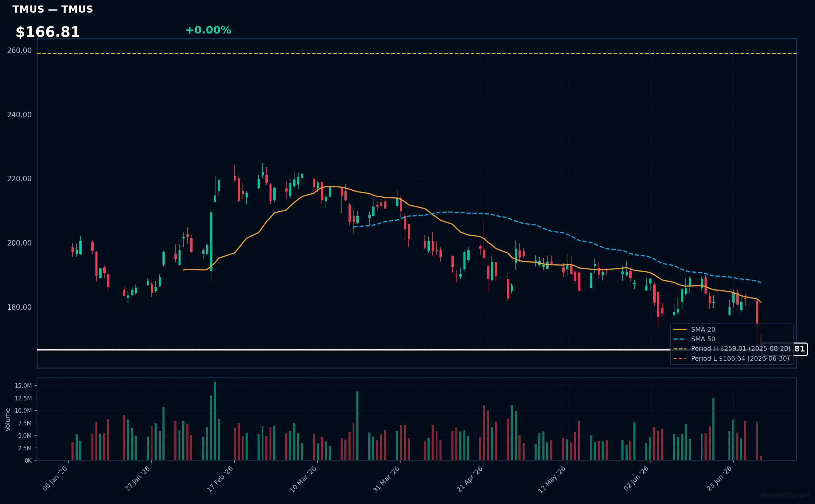Click the 12.5M volume axis label
The image size is (815, 504).
(23, 398)
